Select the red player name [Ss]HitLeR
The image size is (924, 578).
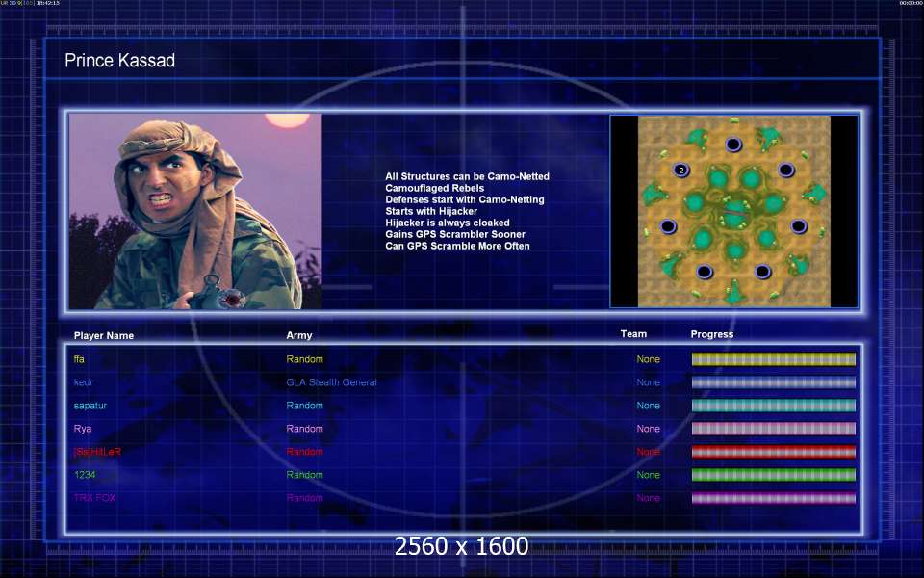coord(97,452)
